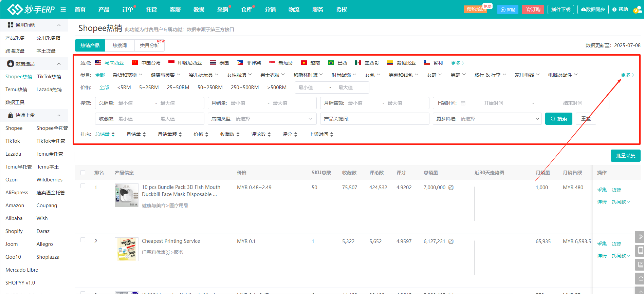Check the checkbox for rank 2 product
644x294 pixels.
(83, 240)
